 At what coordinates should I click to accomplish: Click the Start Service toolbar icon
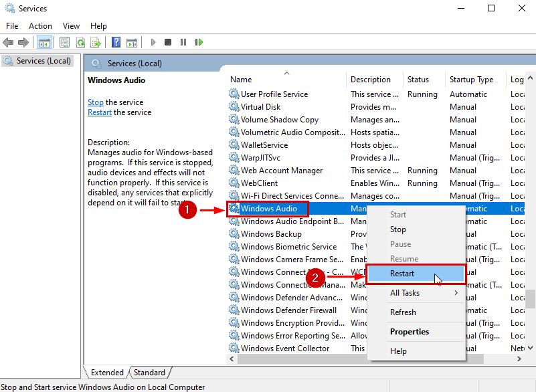tap(153, 42)
